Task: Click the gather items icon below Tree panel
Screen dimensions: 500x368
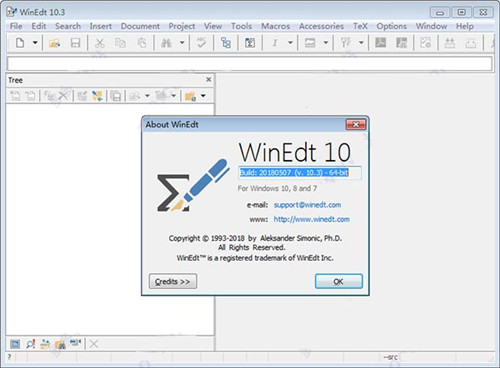Action: coord(45,344)
